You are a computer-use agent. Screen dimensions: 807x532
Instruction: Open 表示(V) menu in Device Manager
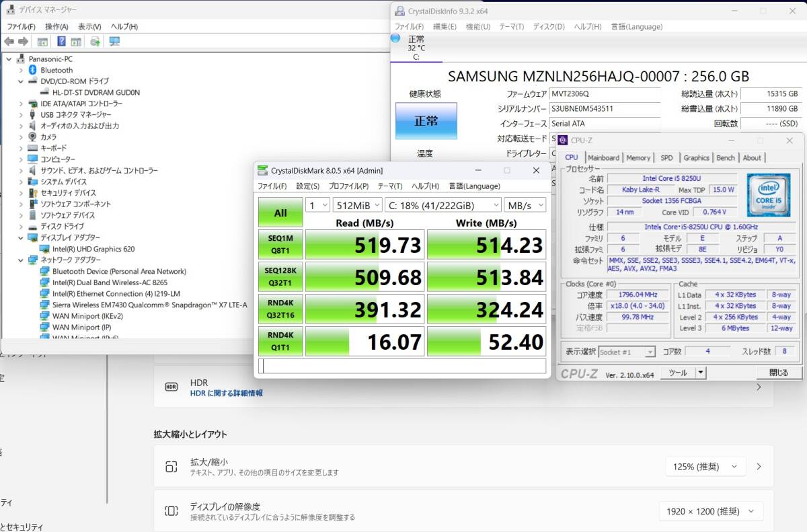[89, 26]
